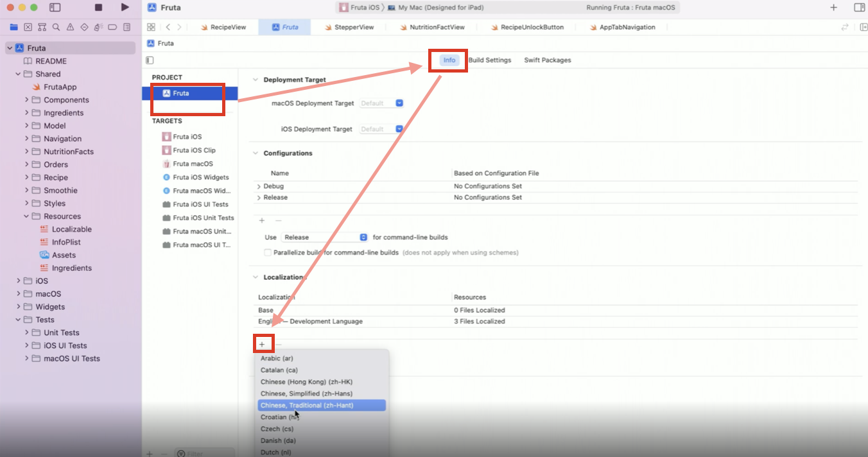This screenshot has width=868, height=457.
Task: Click the navigator Filter field
Action: click(x=204, y=453)
